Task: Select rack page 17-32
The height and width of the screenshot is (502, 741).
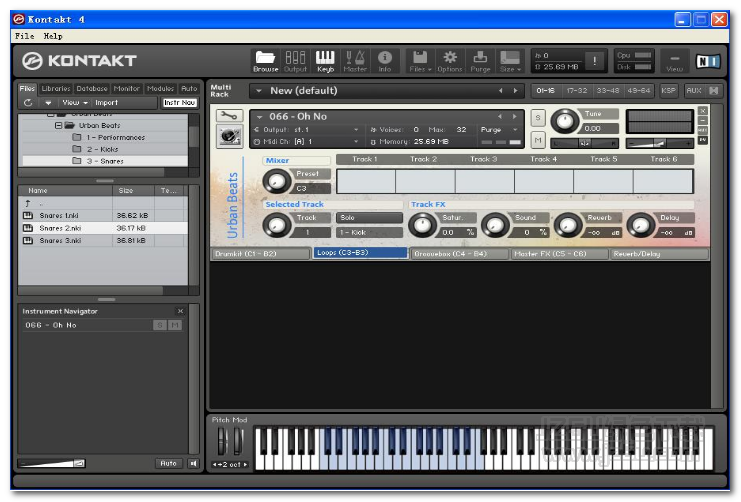Action: point(577,90)
